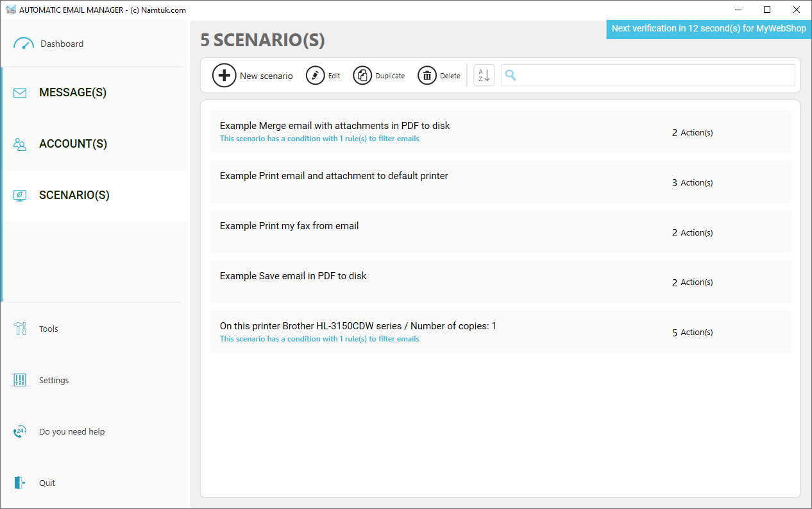
Task: Select the Edit scenario pencil icon
Action: click(316, 75)
